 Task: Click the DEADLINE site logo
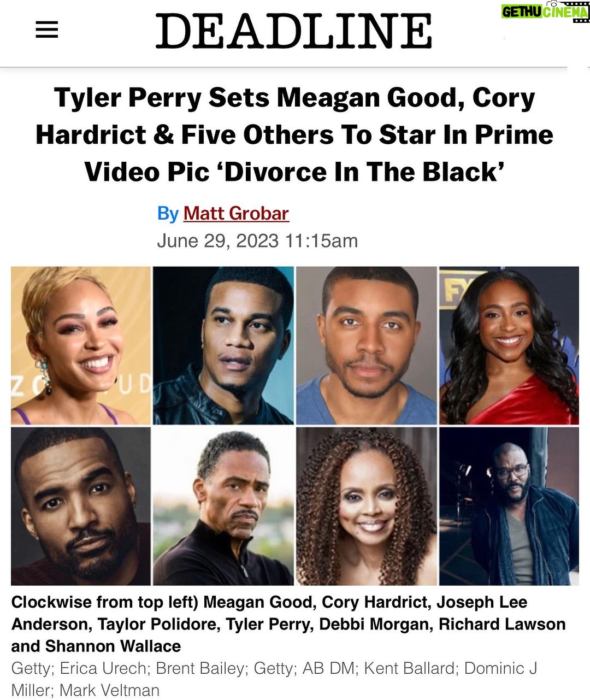(x=294, y=31)
